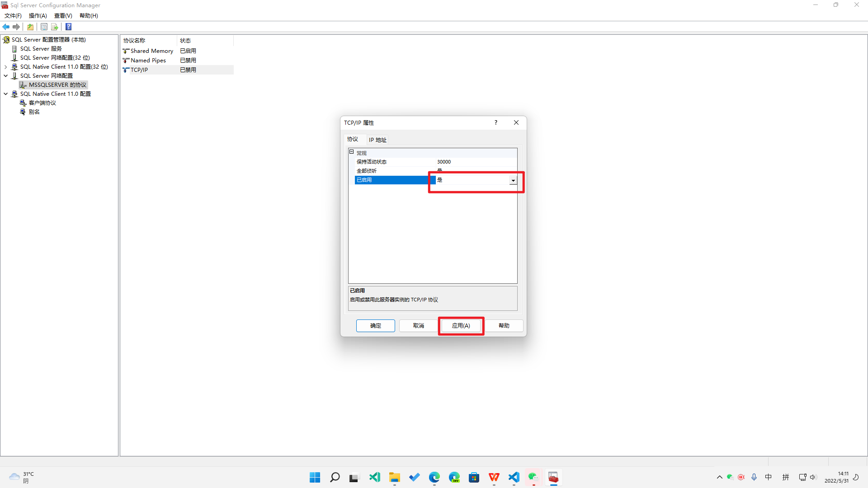Open WeChat from taskbar

[x=534, y=477]
